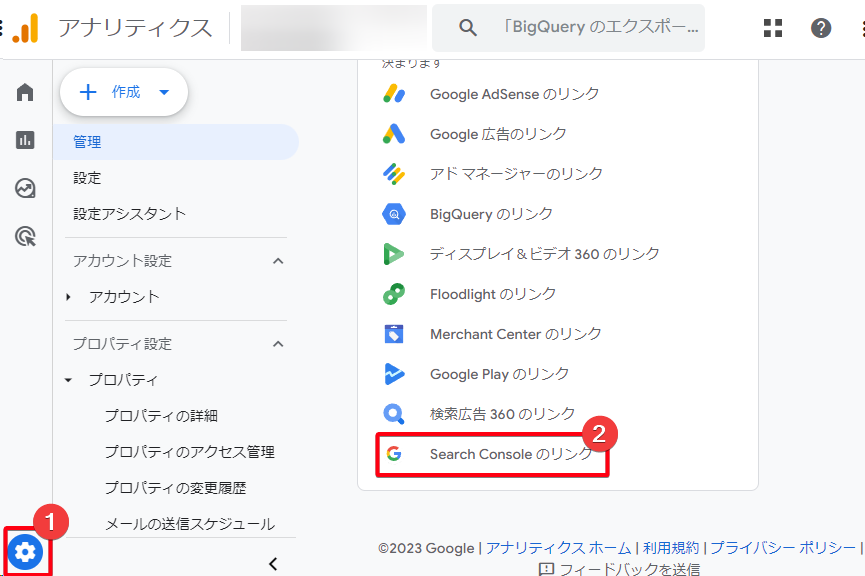Click the BigQuery hexagon icon
The image size is (865, 576).
pyautogui.click(x=394, y=214)
